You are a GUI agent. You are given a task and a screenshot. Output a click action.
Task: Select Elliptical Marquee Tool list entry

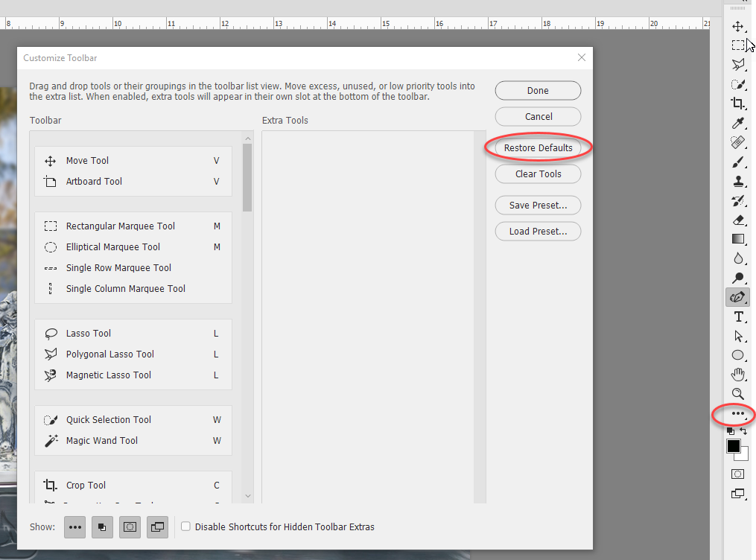point(112,246)
